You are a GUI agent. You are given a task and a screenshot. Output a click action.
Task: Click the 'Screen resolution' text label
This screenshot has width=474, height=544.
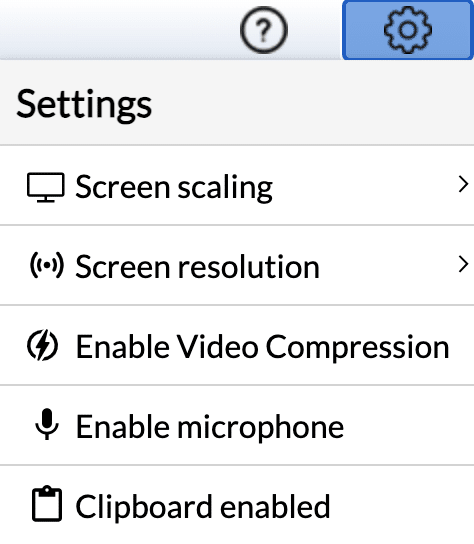197,266
